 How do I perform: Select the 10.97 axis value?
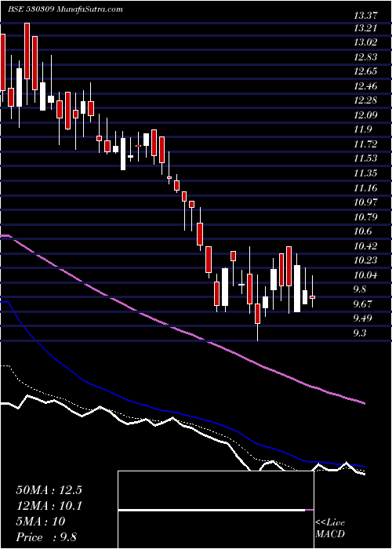pos(365,202)
